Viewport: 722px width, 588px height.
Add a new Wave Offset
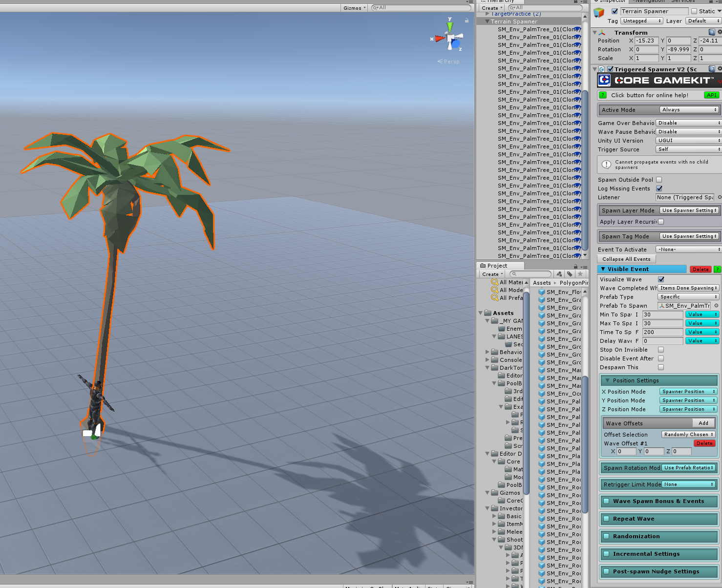click(703, 423)
